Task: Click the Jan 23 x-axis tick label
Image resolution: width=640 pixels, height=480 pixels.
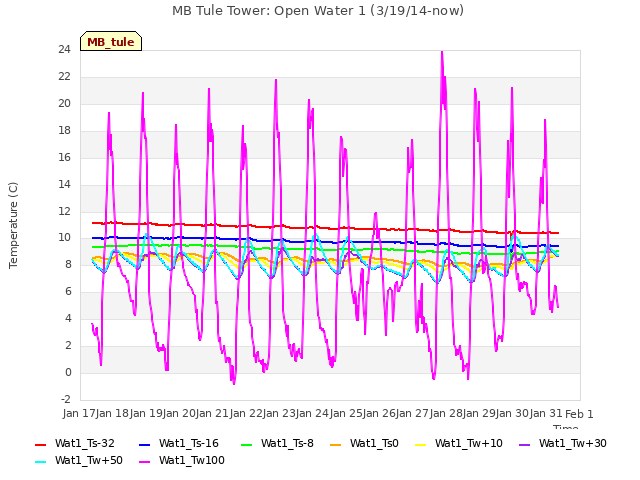Action: click(279, 413)
